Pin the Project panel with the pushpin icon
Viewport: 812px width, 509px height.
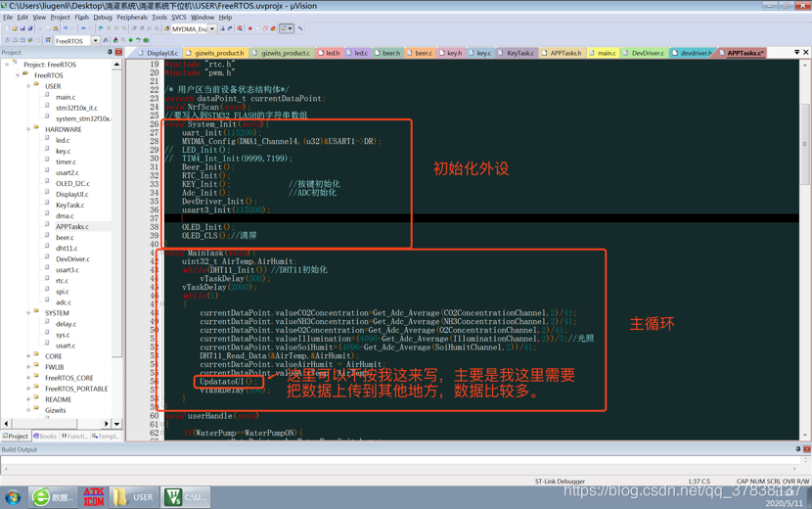[110, 52]
